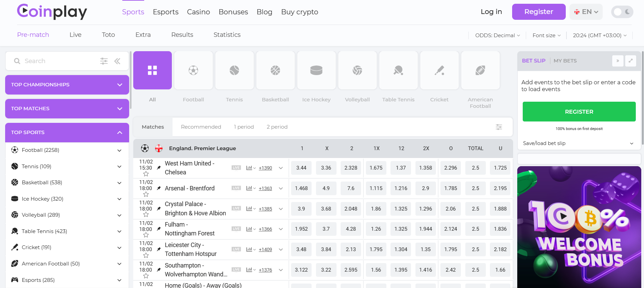Viewport: 644px width, 288px height.
Task: Open search filter settings icon
Action: [x=104, y=61]
